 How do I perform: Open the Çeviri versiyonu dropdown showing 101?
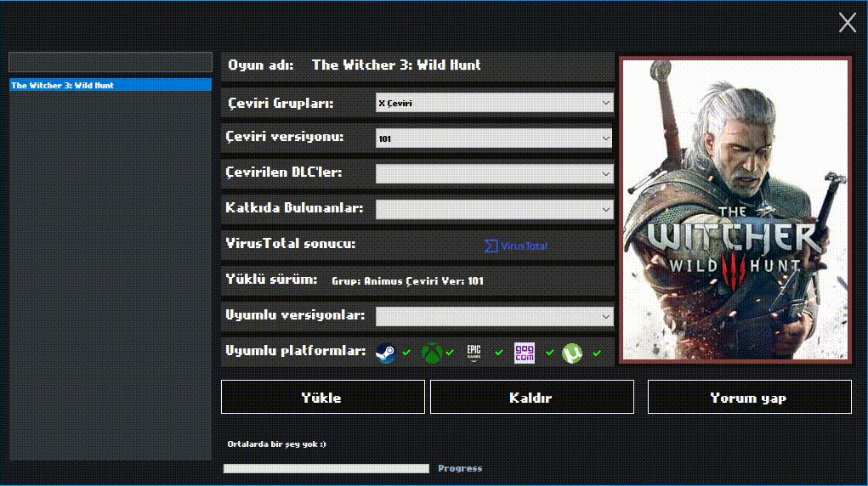(x=494, y=138)
